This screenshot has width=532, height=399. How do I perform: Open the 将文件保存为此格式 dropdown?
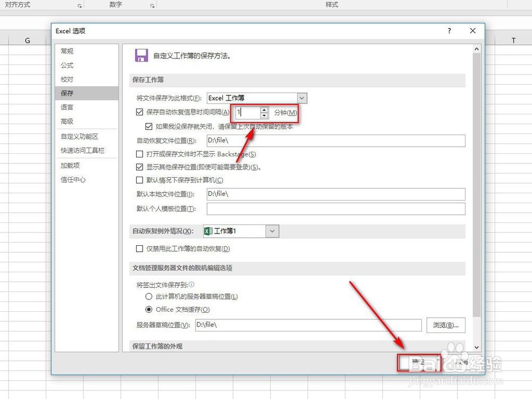point(302,98)
